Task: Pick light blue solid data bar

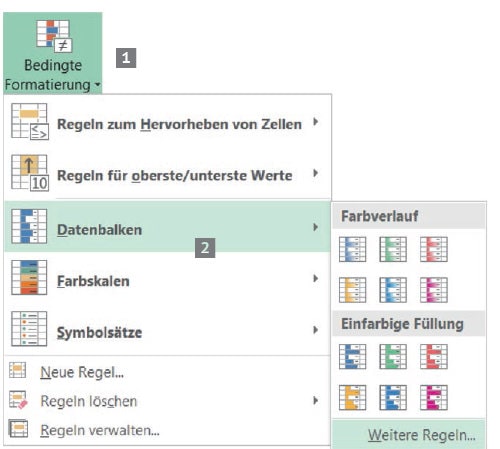Action: click(393, 397)
